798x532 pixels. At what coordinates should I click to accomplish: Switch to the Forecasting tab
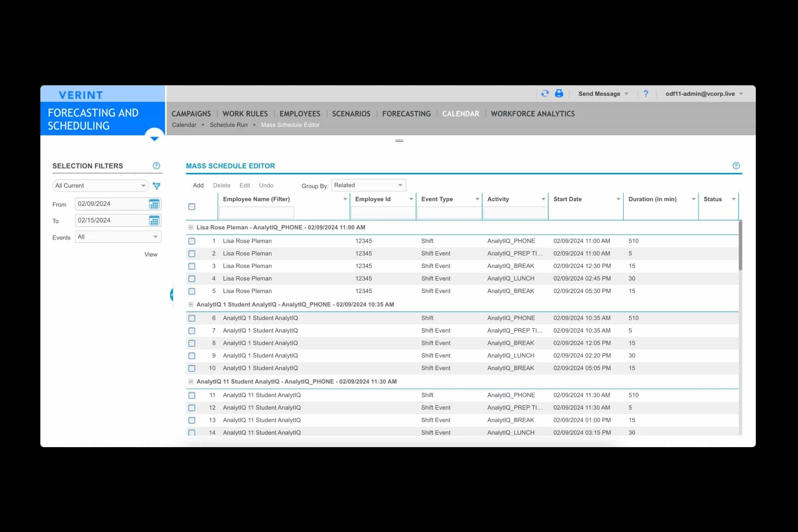[406, 114]
